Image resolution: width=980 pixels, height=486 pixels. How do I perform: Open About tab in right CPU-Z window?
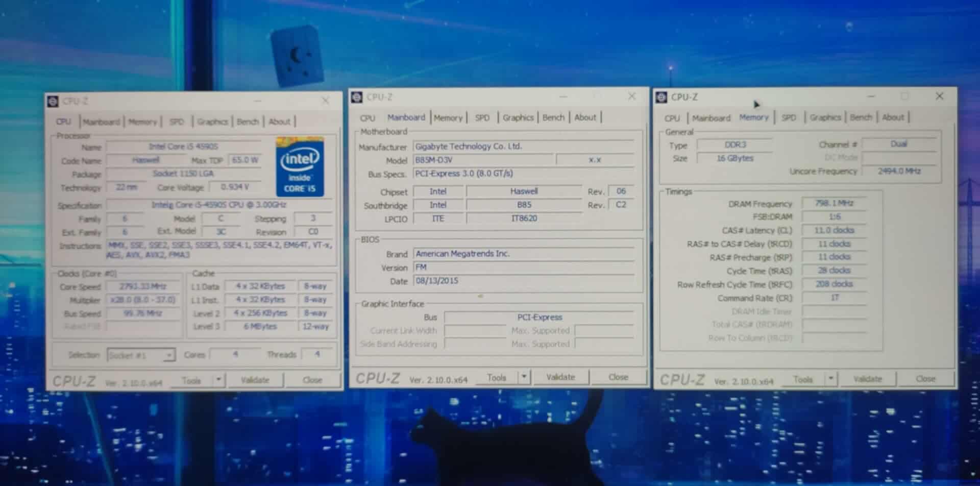[893, 117]
